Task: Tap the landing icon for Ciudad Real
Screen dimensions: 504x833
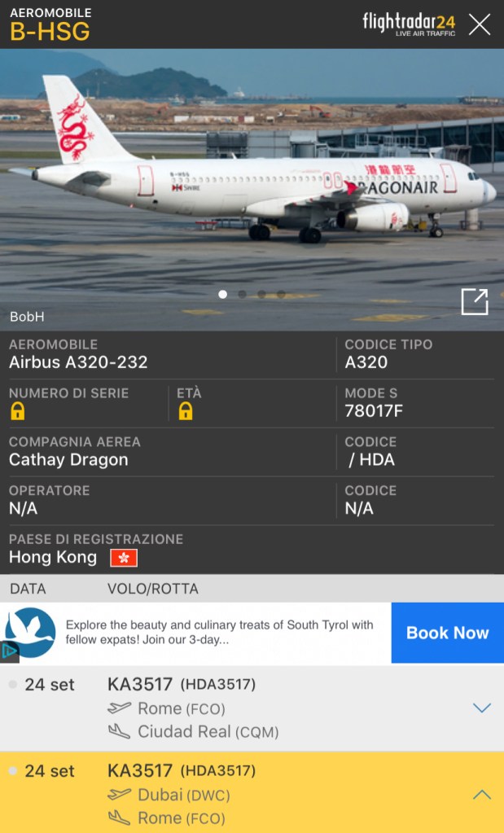Action: [x=120, y=731]
